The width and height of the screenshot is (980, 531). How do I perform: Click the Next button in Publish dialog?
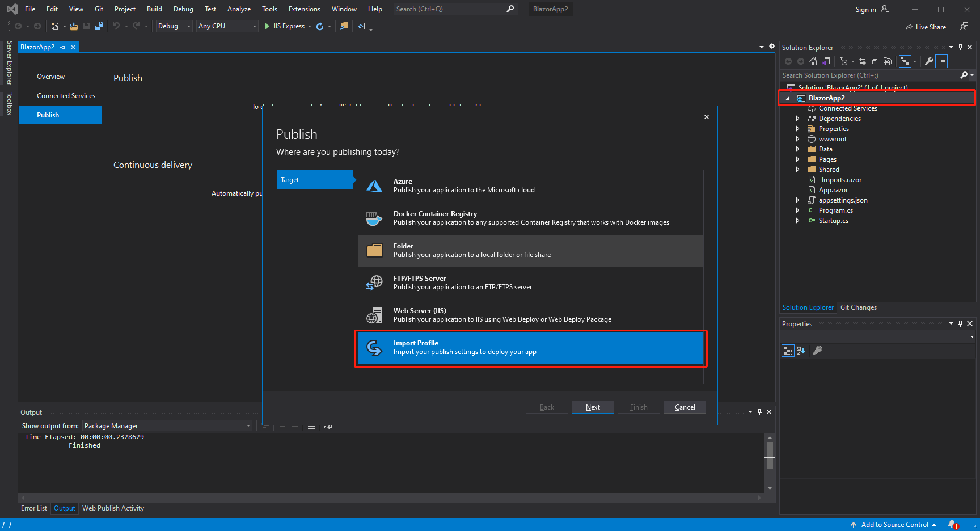tap(592, 407)
